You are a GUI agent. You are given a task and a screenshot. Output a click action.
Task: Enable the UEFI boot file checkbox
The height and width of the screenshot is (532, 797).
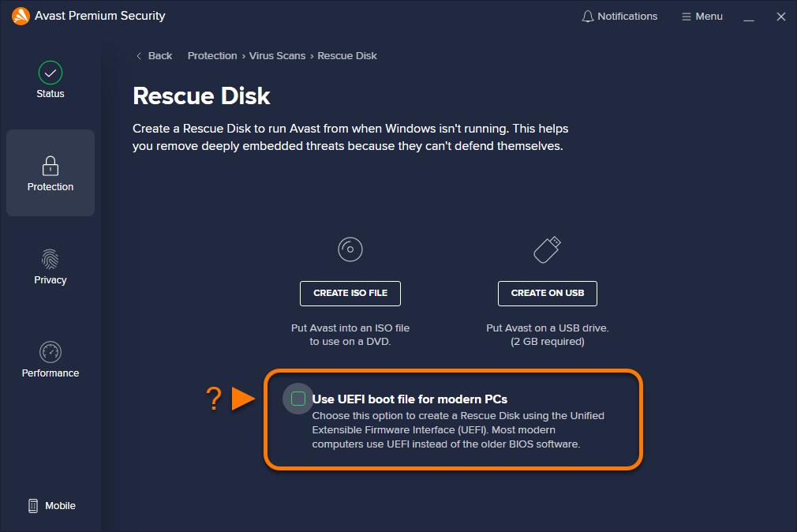298,399
